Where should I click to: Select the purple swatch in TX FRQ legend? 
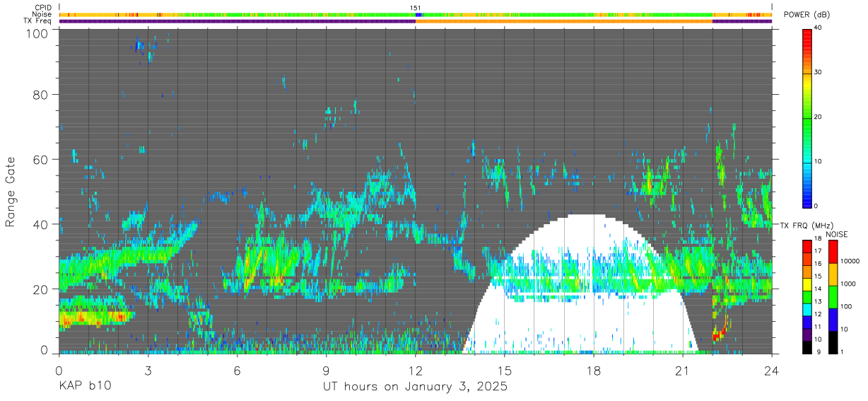[x=807, y=334]
